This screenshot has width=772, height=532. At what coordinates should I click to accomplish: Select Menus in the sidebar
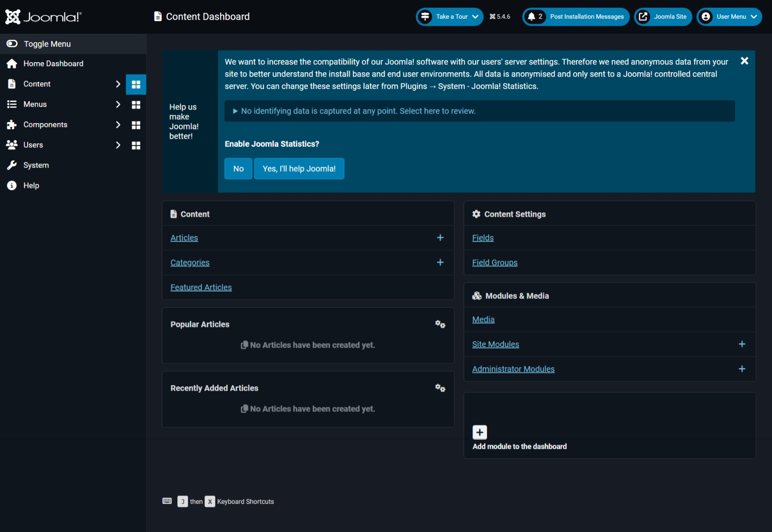35,104
